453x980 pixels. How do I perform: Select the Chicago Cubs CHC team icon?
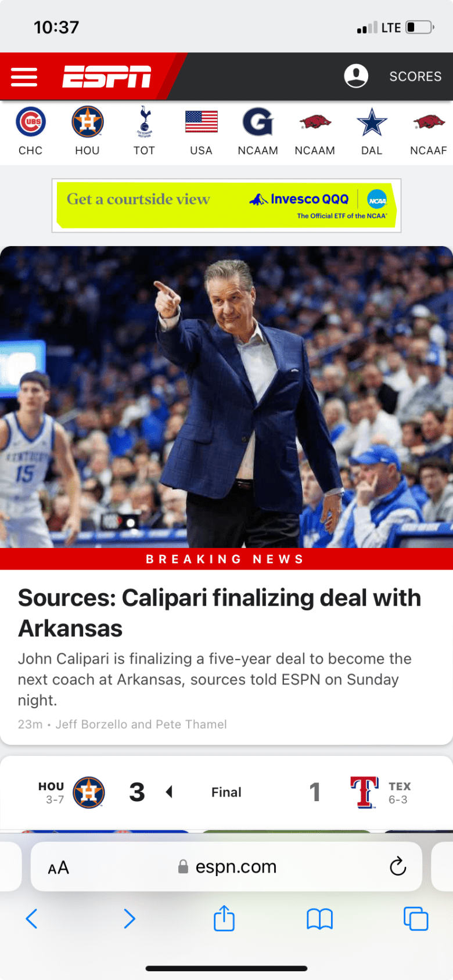tap(30, 132)
